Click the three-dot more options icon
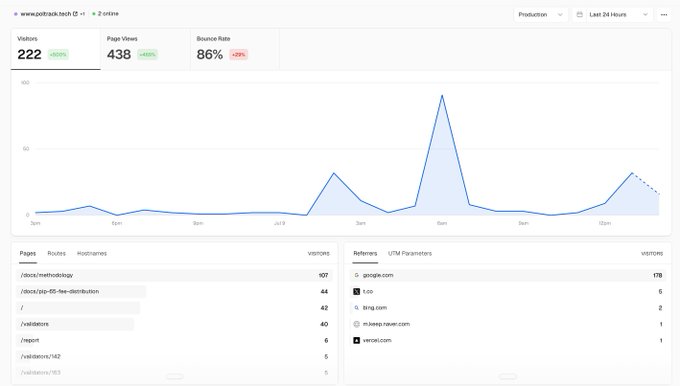Image resolution: width=680 pixels, height=386 pixels. click(664, 15)
